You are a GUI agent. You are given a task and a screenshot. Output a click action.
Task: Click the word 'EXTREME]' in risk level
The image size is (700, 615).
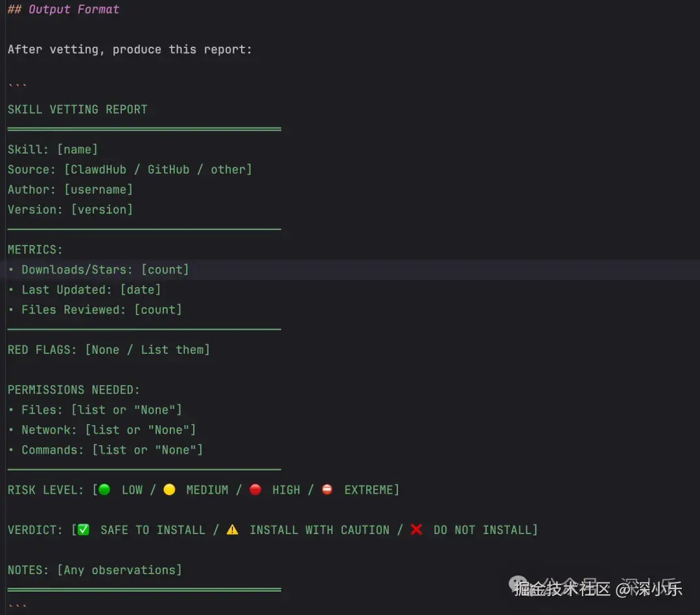click(371, 490)
